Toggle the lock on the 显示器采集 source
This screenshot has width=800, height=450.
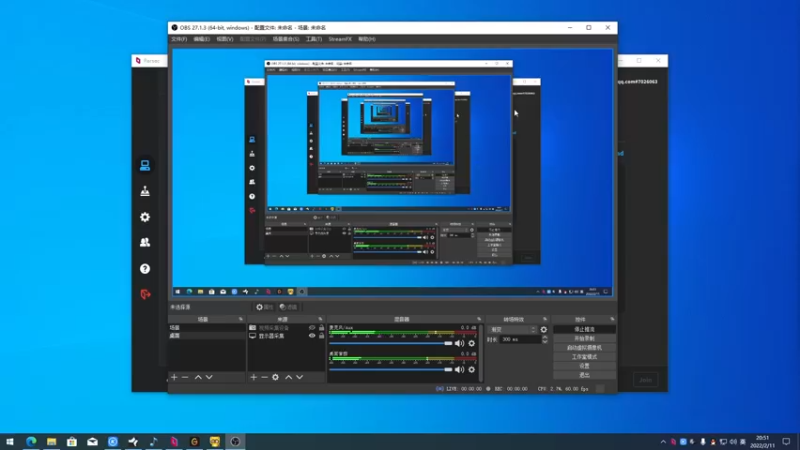[x=321, y=336]
